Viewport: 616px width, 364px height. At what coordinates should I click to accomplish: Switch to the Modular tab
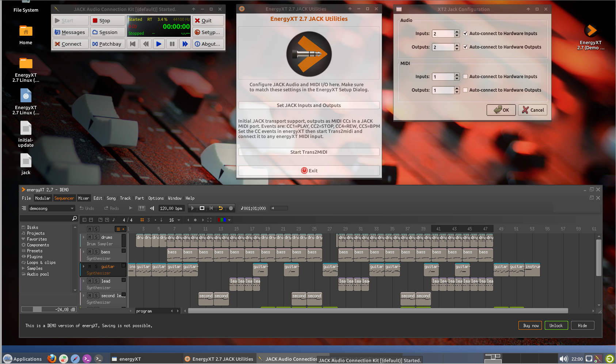[x=43, y=198]
